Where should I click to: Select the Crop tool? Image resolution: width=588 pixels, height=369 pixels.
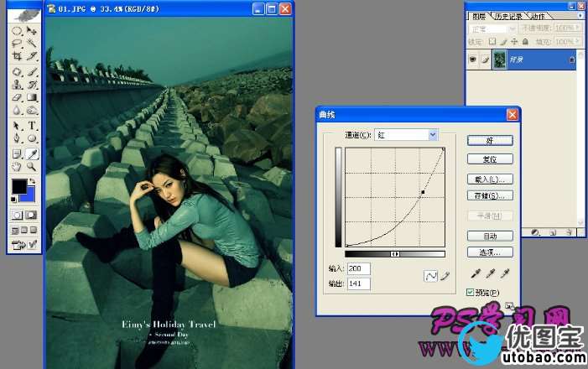coord(17,56)
